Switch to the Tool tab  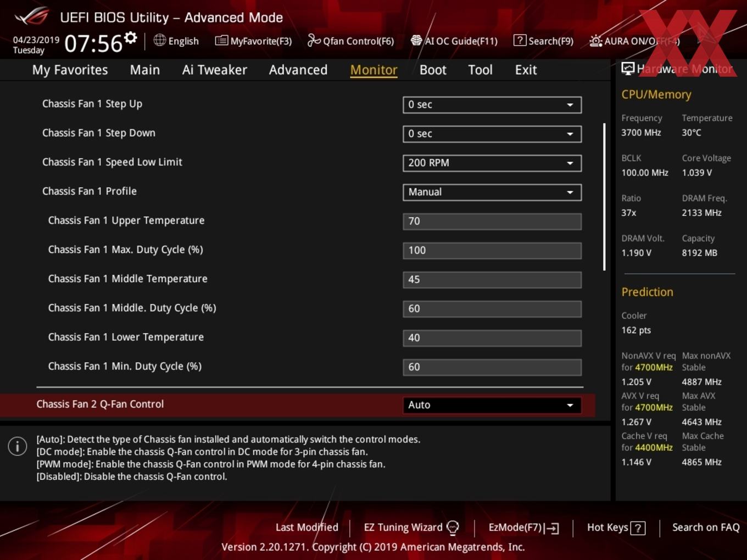(x=480, y=70)
